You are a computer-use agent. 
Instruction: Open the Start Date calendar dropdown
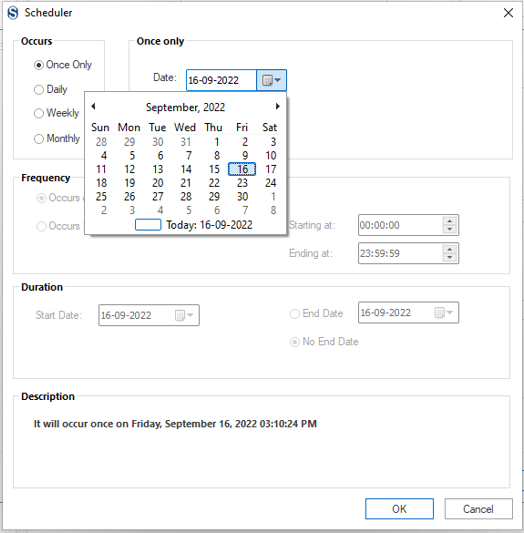pyautogui.click(x=184, y=315)
